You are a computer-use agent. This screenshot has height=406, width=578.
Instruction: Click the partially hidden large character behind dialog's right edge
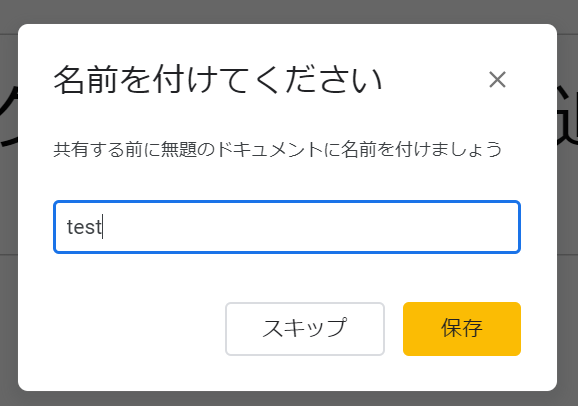(x=567, y=116)
